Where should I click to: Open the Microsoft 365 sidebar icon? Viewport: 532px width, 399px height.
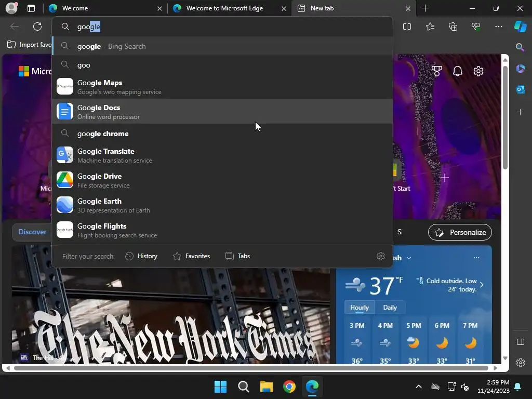521,69
